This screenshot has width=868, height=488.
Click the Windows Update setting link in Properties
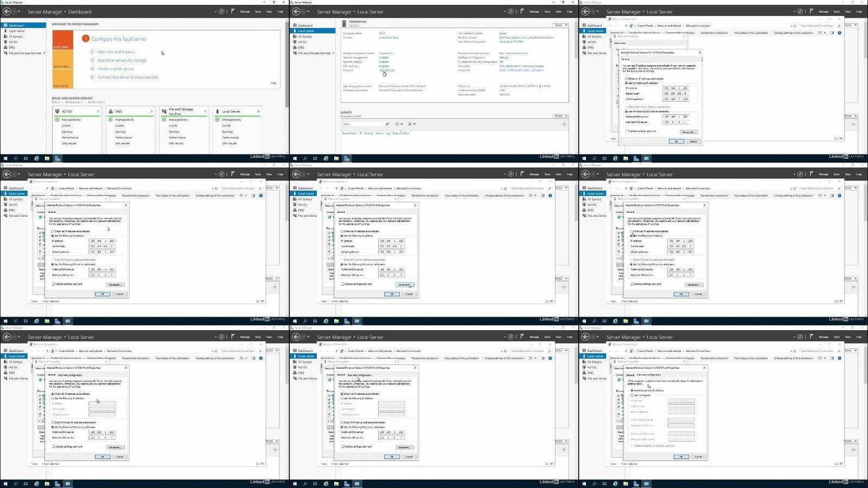click(x=526, y=37)
